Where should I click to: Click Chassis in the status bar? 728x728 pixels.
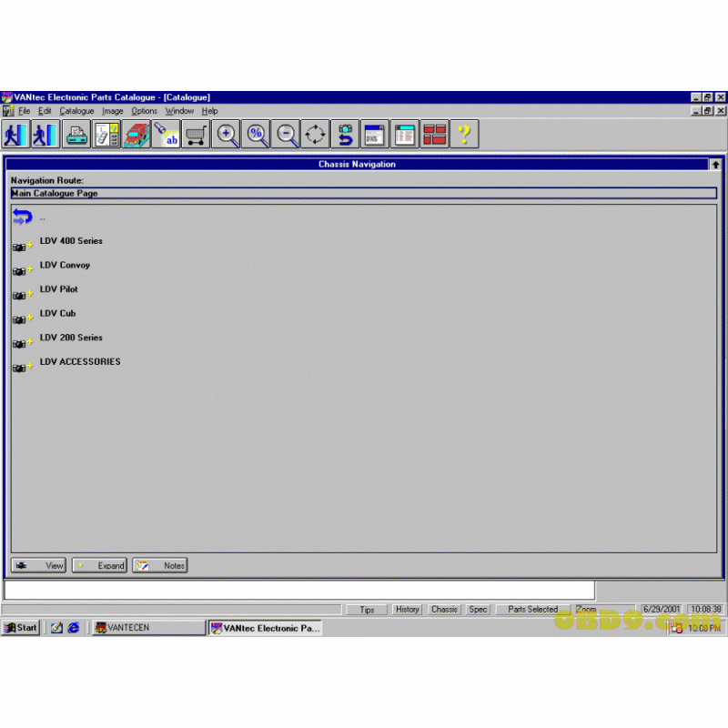point(444,609)
